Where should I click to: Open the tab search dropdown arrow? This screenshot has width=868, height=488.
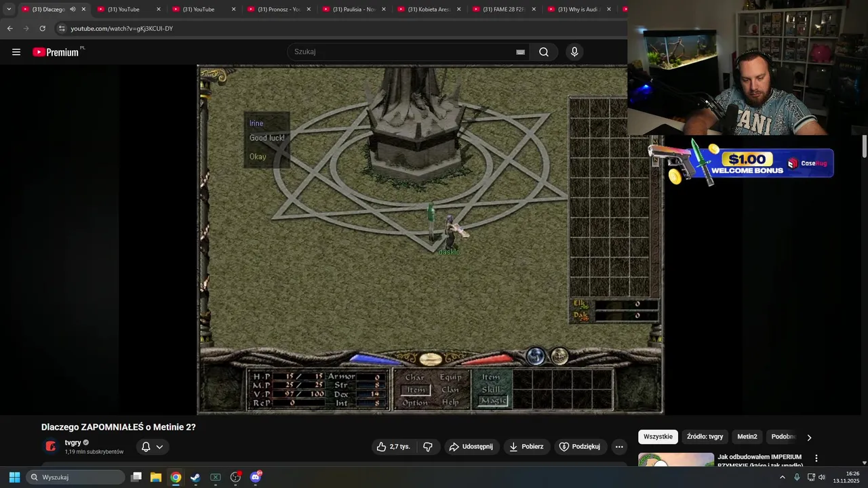tap(9, 9)
